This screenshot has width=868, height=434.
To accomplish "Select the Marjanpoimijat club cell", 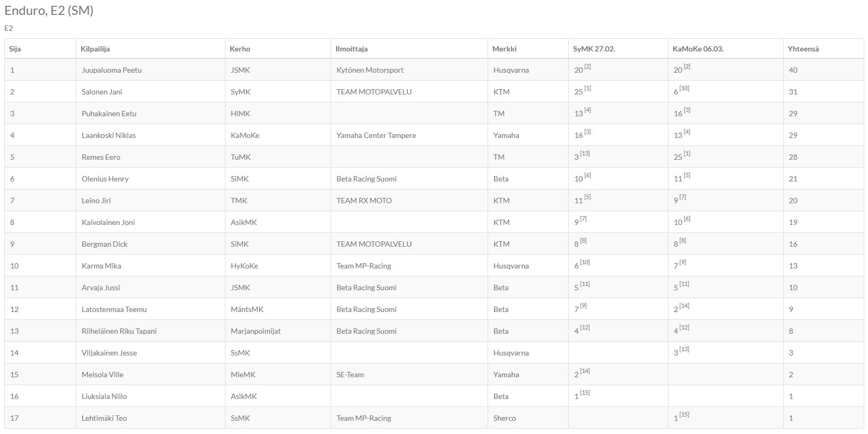I will point(256,331).
